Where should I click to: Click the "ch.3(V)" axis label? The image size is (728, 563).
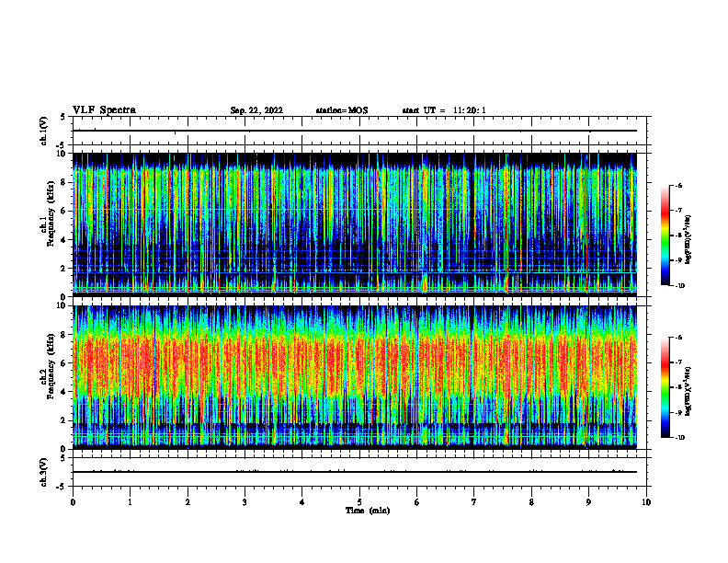(43, 472)
